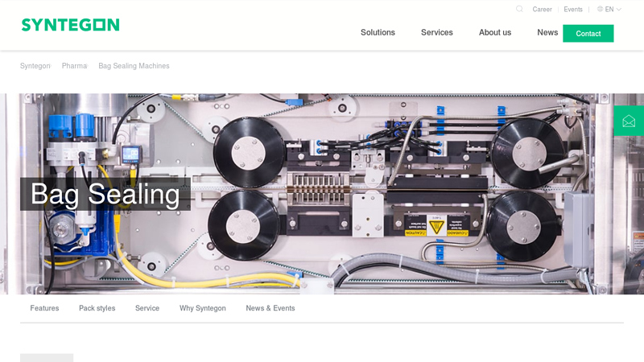Screen dimensions: 644x362
Task: Go to the News page
Action: [547, 33]
